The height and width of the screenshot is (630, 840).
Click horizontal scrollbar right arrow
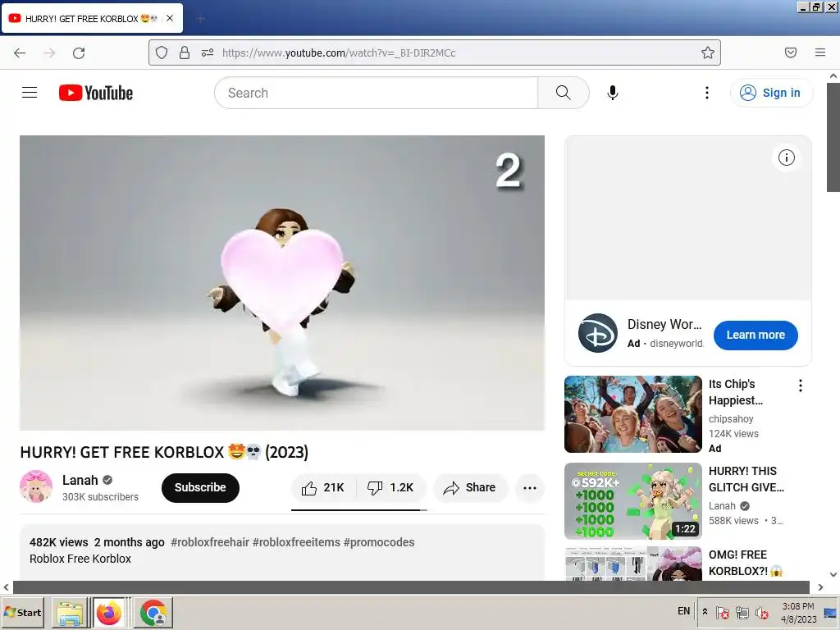[820, 587]
